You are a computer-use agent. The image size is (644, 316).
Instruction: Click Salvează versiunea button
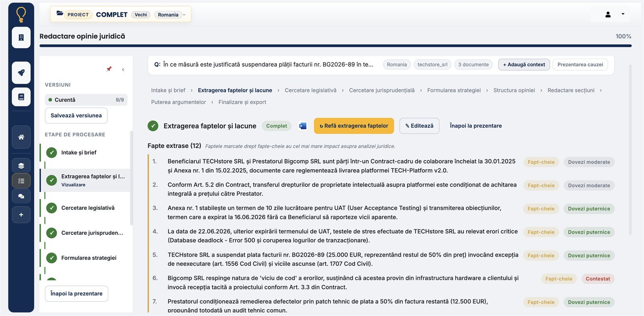coord(76,115)
